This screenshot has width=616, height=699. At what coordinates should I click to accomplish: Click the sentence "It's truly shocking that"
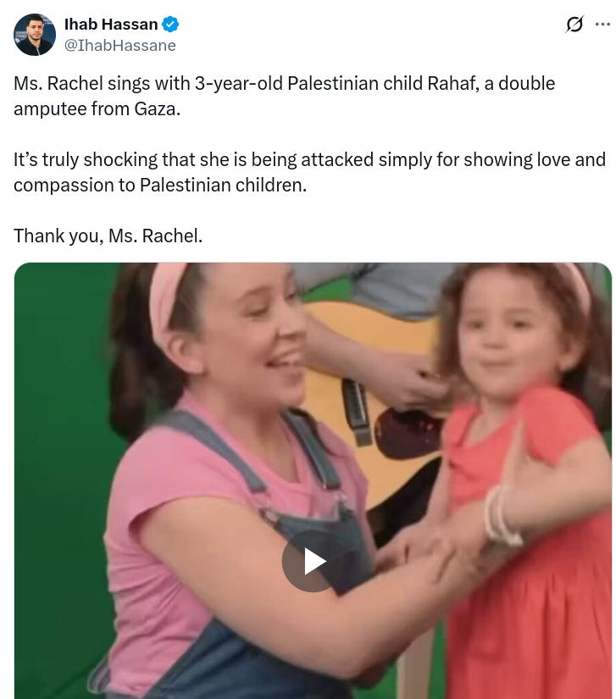click(x=309, y=172)
